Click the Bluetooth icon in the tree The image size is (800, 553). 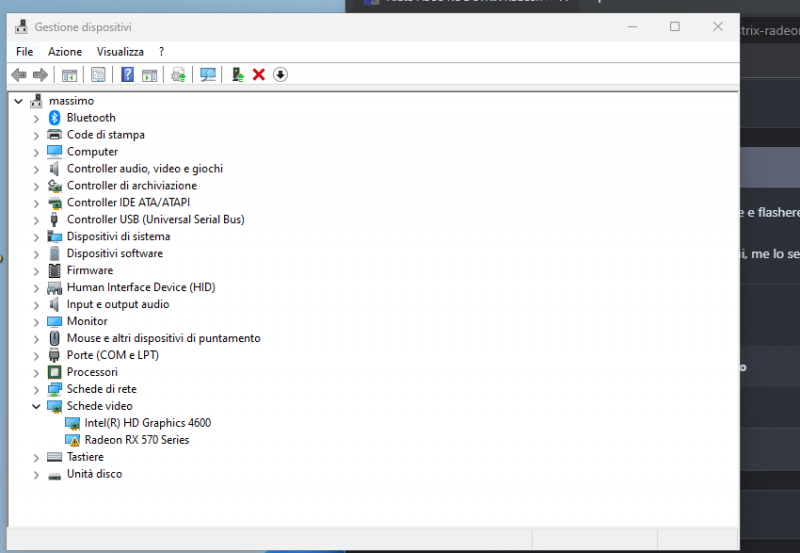55,118
